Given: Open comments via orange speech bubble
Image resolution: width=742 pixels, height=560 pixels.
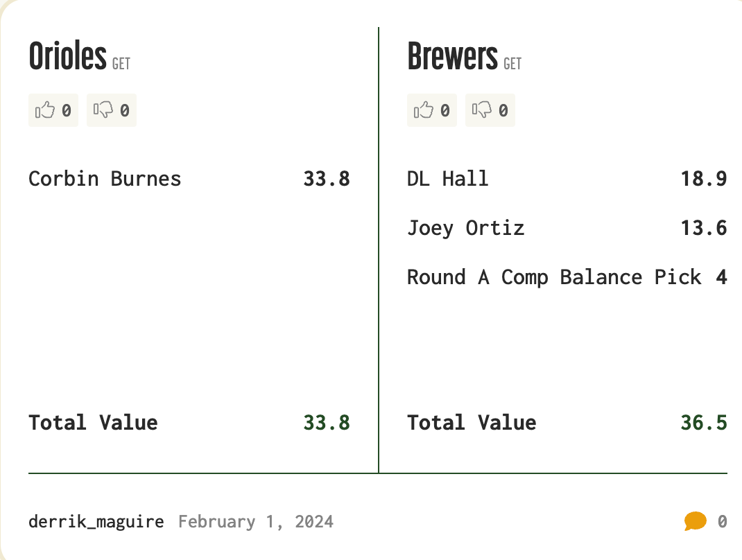Looking at the screenshot, I should pos(695,521).
